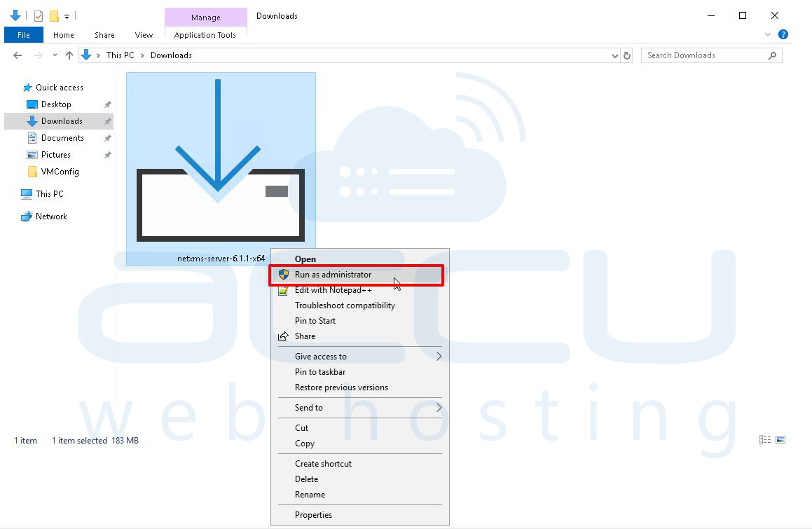Switch to the Share ribbon tab

[x=104, y=35]
